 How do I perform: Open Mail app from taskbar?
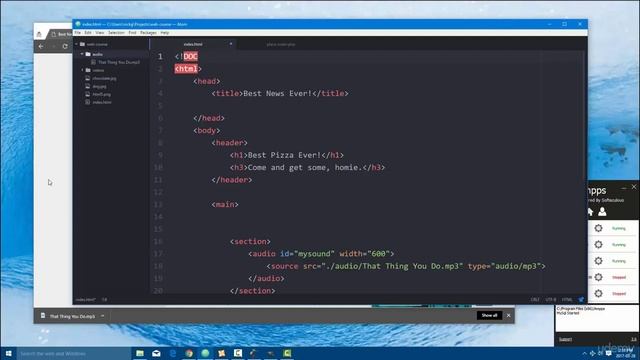point(156,353)
